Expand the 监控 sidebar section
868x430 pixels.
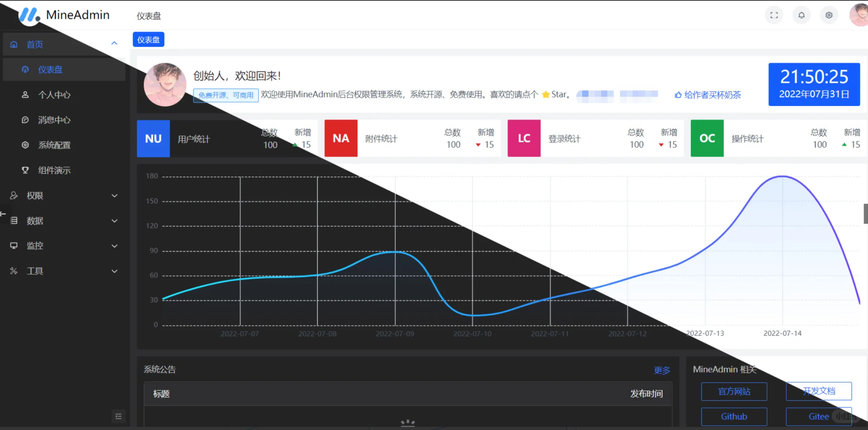pos(35,246)
